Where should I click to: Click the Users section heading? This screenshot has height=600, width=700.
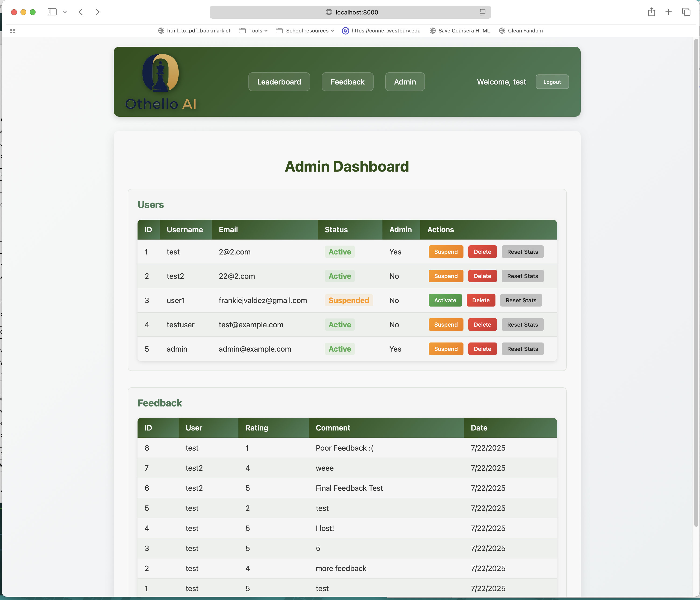151,205
